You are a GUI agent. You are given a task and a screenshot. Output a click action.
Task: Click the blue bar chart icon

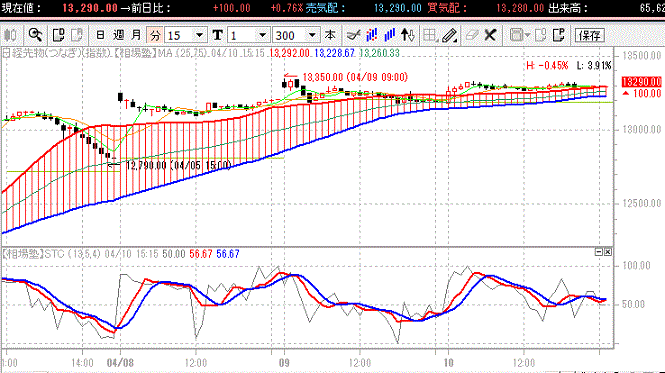[x=390, y=35]
